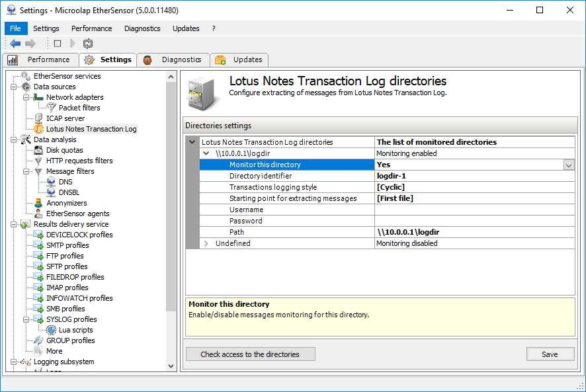
Task: Open the File menu
Action: pyautogui.click(x=16, y=28)
